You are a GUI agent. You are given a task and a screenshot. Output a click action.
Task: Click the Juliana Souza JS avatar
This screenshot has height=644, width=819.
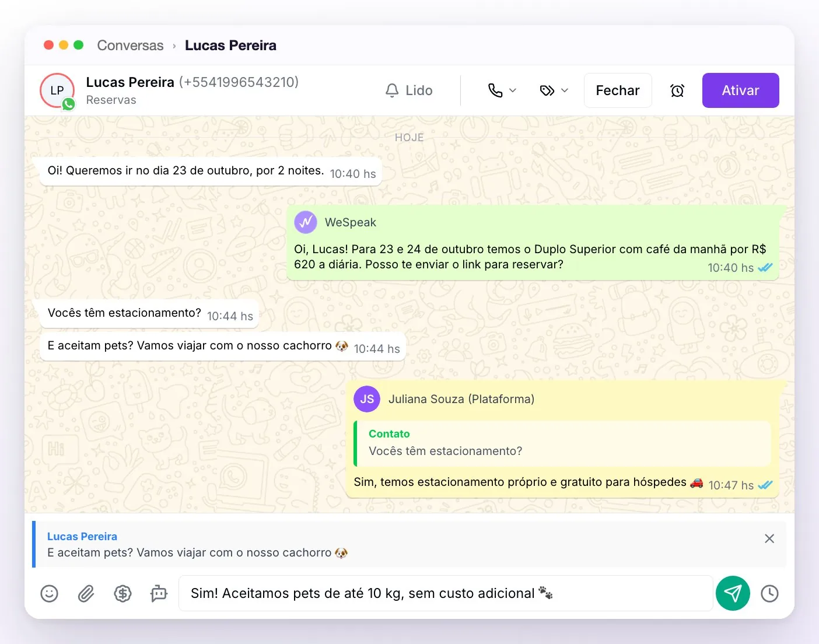click(367, 399)
